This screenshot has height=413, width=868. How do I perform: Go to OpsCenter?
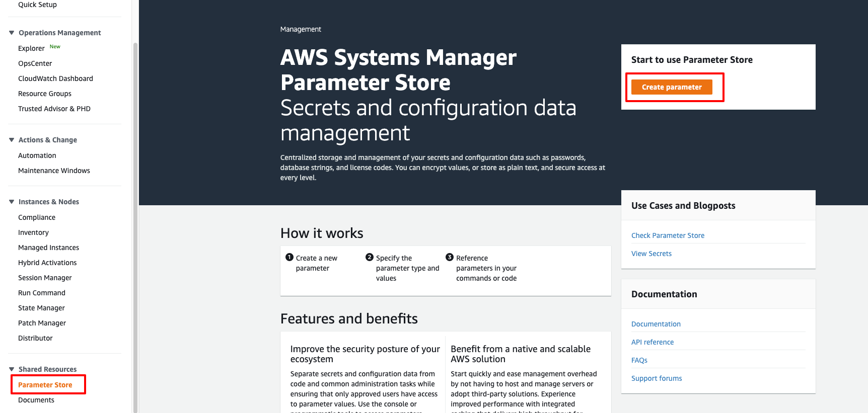pos(35,63)
